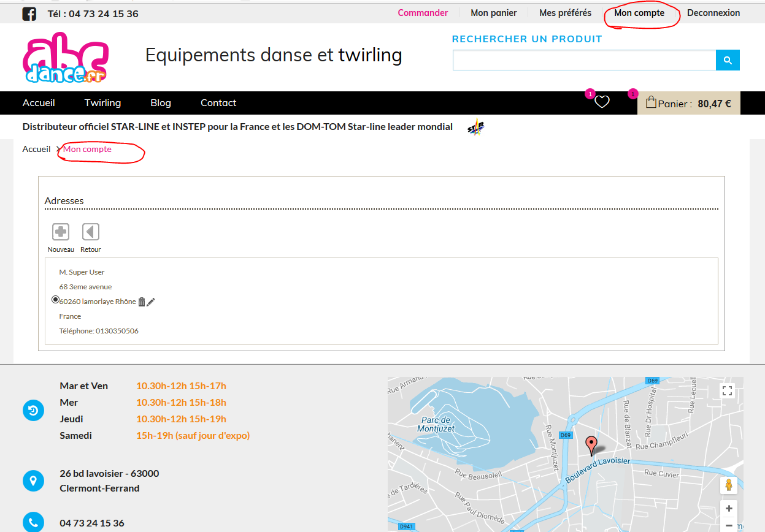Open the Facebook page icon
Image resolution: width=765 pixels, height=532 pixels.
[29, 13]
